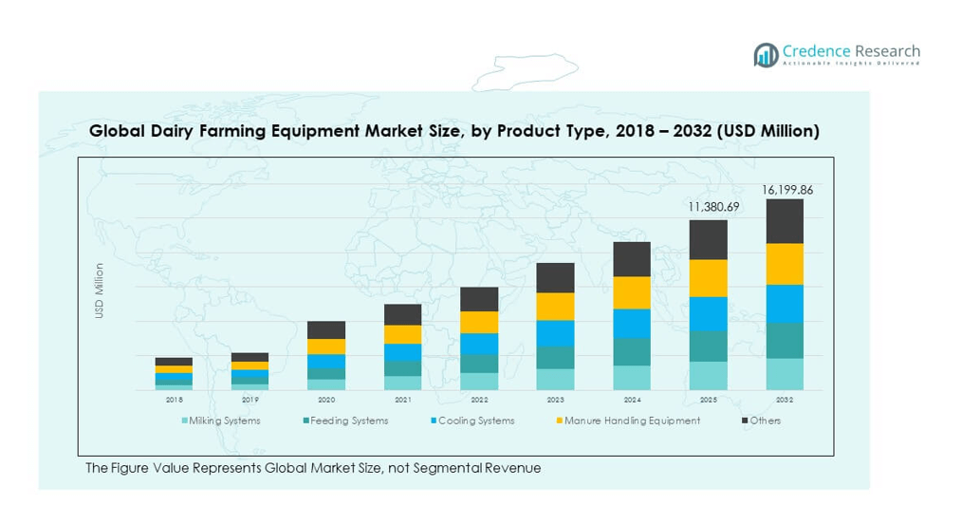Click the 2020 x-axis year label
980x505 pixels.
(x=326, y=401)
